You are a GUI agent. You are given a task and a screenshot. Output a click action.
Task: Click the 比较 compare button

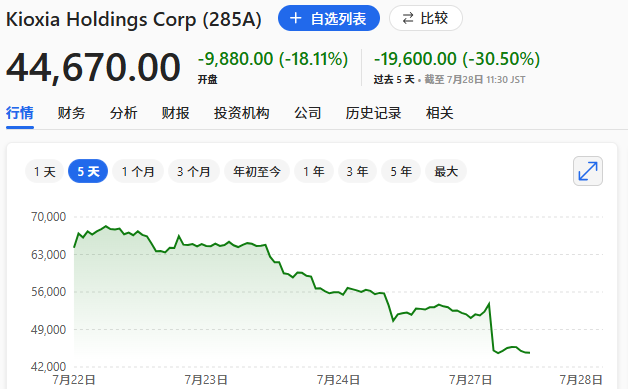click(x=426, y=18)
